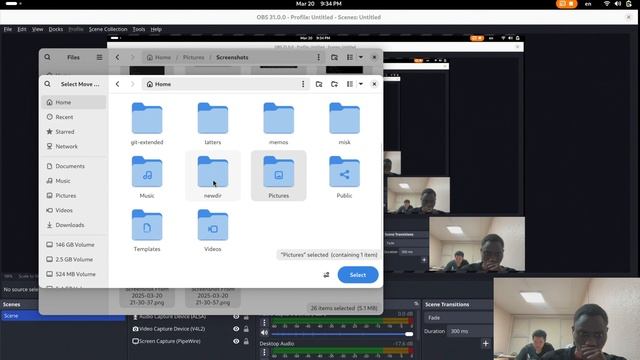Screen dimensions: 640x360
Task: Select the Public folder
Action: pyautogui.click(x=344, y=176)
